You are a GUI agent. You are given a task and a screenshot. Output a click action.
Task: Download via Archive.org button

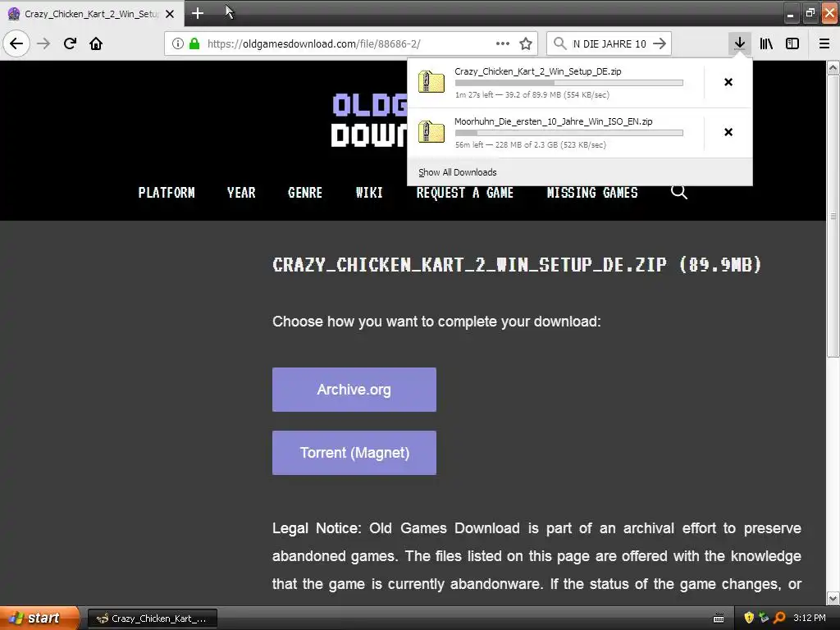(x=354, y=390)
